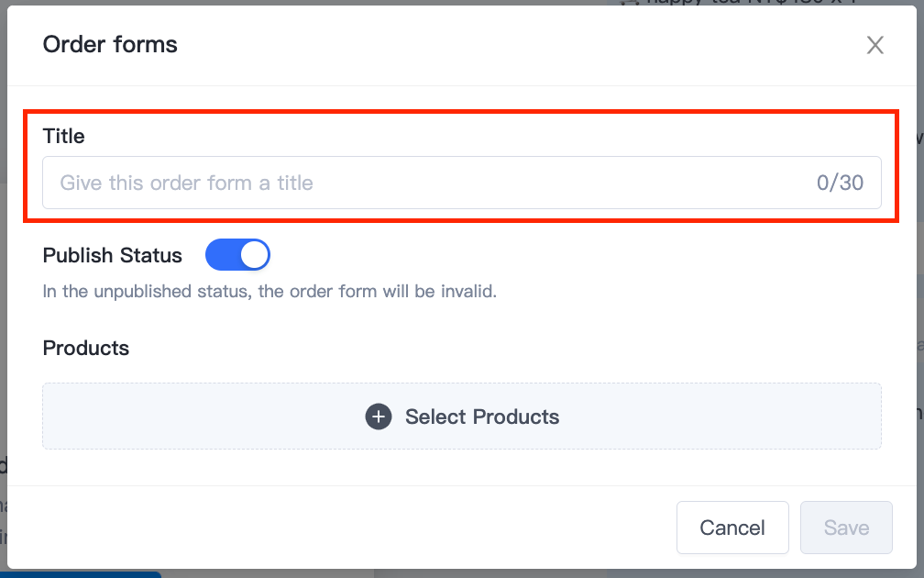The width and height of the screenshot is (924, 578).
Task: Cancel the order form dialog
Action: click(x=732, y=528)
